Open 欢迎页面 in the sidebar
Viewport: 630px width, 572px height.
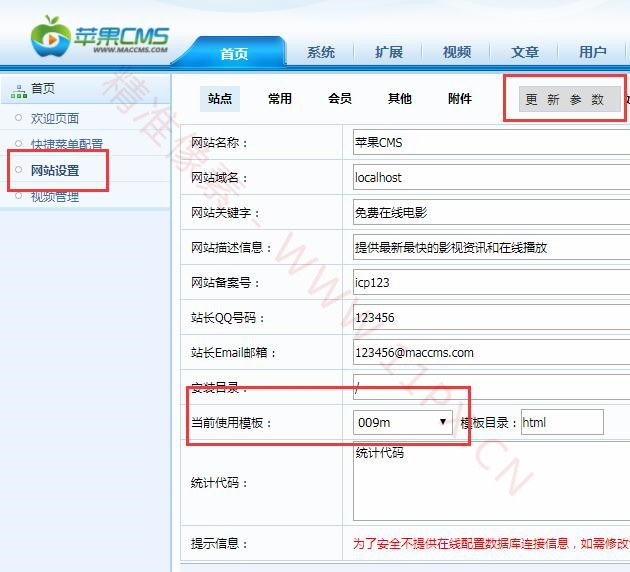click(x=54, y=118)
